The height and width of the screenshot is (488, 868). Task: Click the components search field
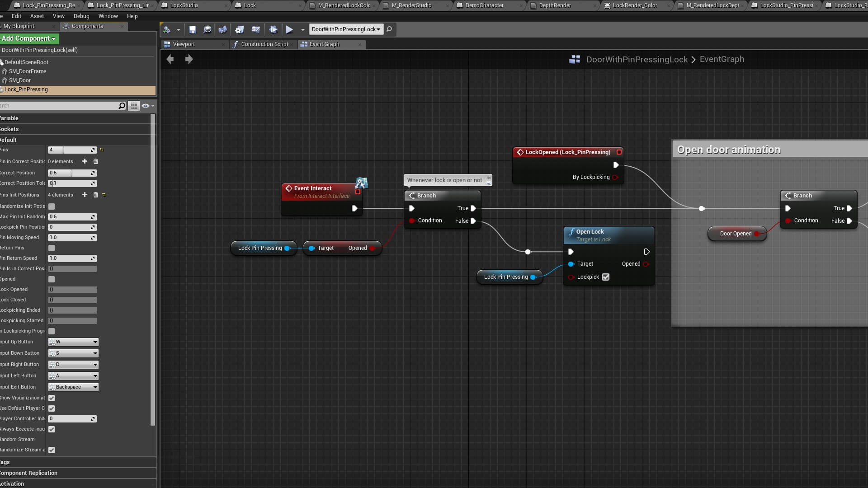(59, 106)
